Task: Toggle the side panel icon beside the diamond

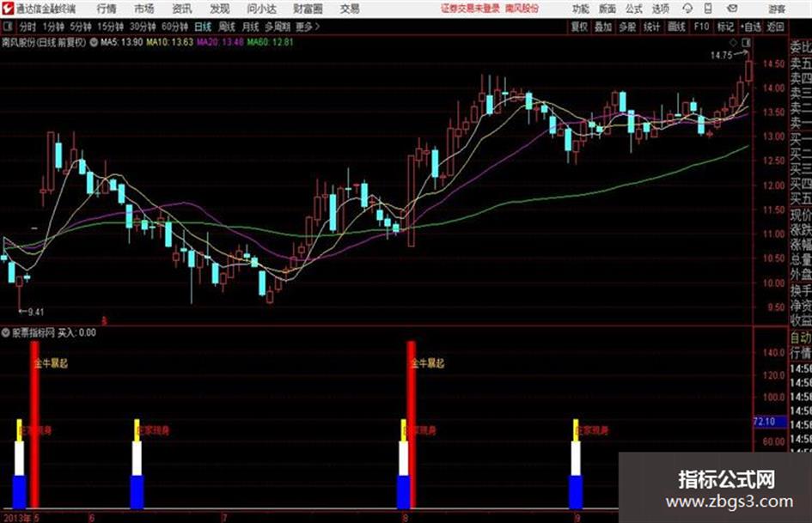Action: coord(746,42)
